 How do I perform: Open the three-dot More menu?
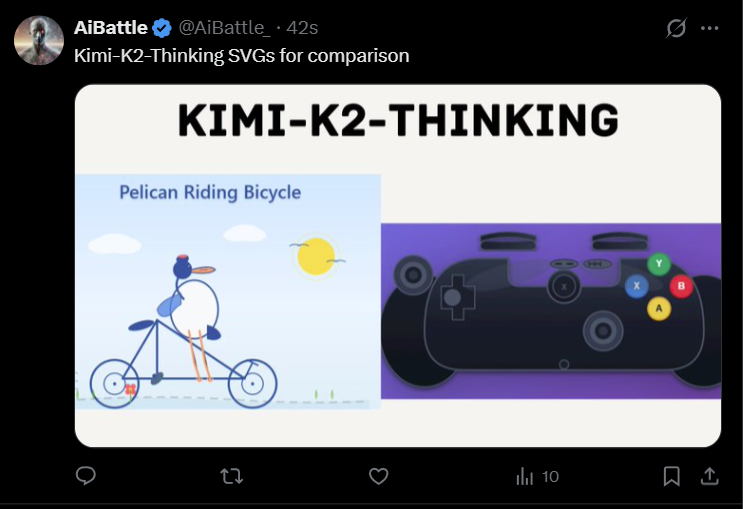[710, 28]
